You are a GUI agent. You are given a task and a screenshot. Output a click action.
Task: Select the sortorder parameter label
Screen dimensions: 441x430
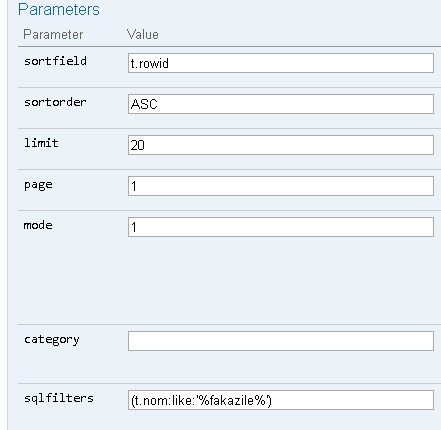55,102
